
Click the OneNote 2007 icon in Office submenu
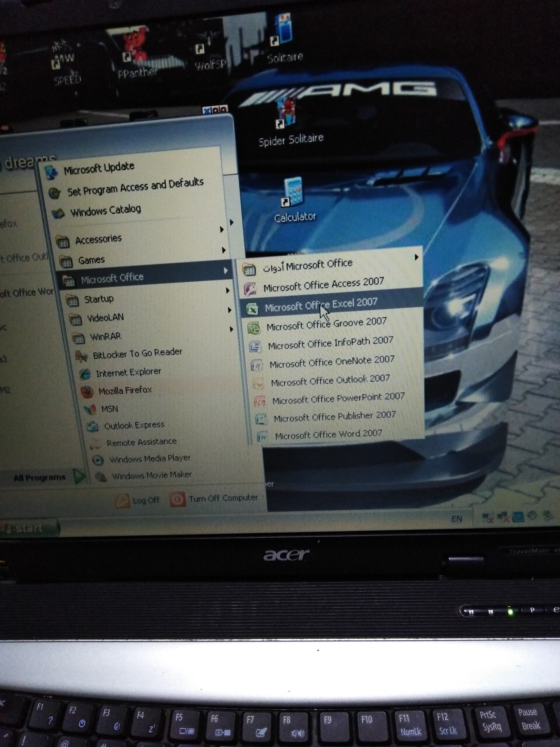coord(257,365)
